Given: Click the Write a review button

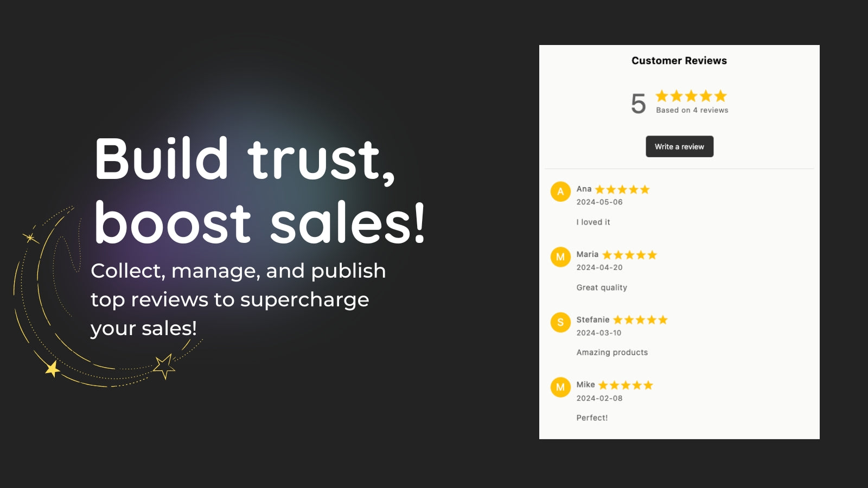Looking at the screenshot, I should coord(679,146).
